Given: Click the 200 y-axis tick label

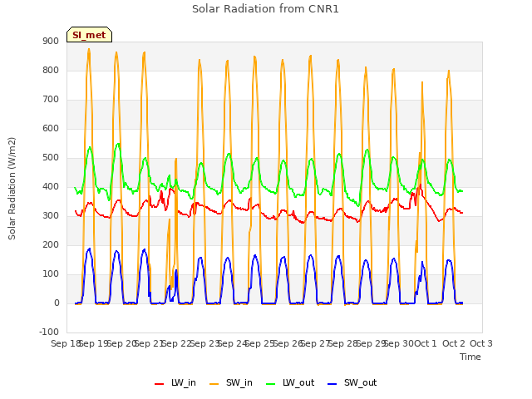Looking at the screenshot, I should (x=51, y=245).
